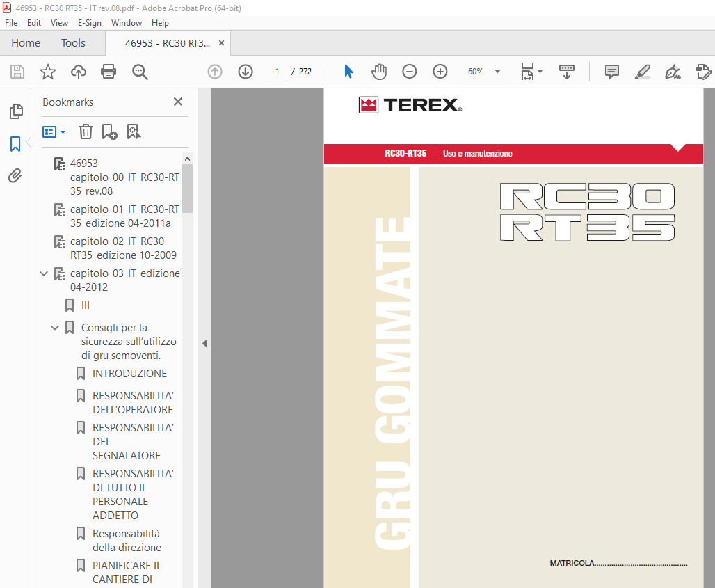Delete selected bookmark with trash icon
The width and height of the screenshot is (715, 588).
pos(86,132)
